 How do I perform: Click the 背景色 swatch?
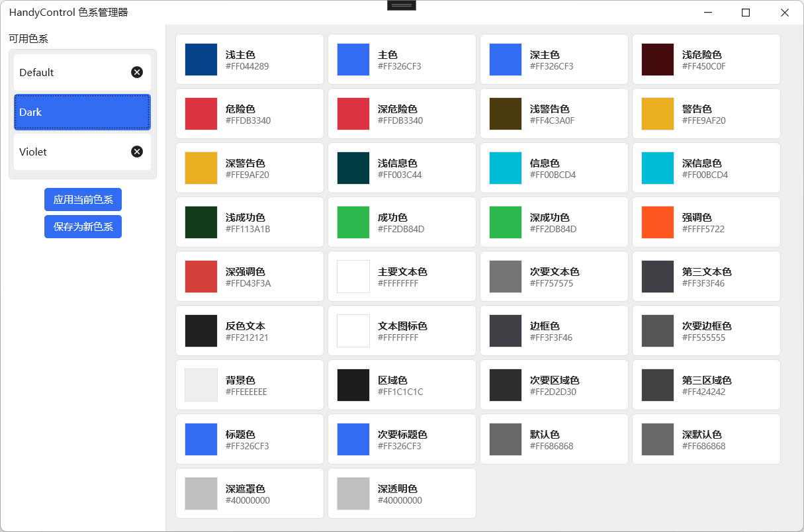(x=201, y=384)
